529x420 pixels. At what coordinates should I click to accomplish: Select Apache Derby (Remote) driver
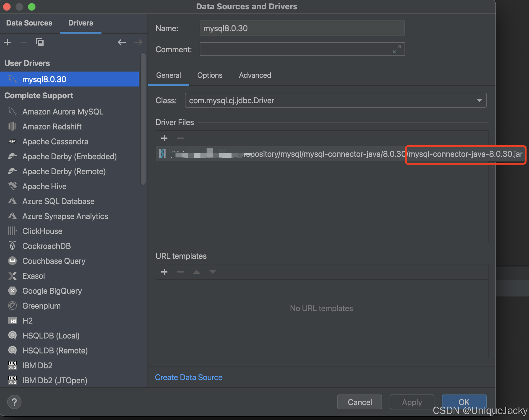click(69, 171)
